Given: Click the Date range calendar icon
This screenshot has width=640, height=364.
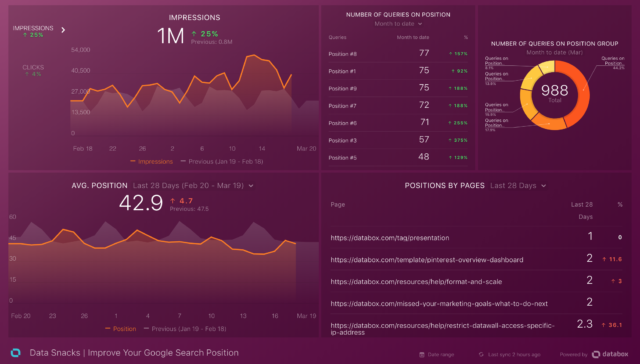Looking at the screenshot, I should coord(422,355).
